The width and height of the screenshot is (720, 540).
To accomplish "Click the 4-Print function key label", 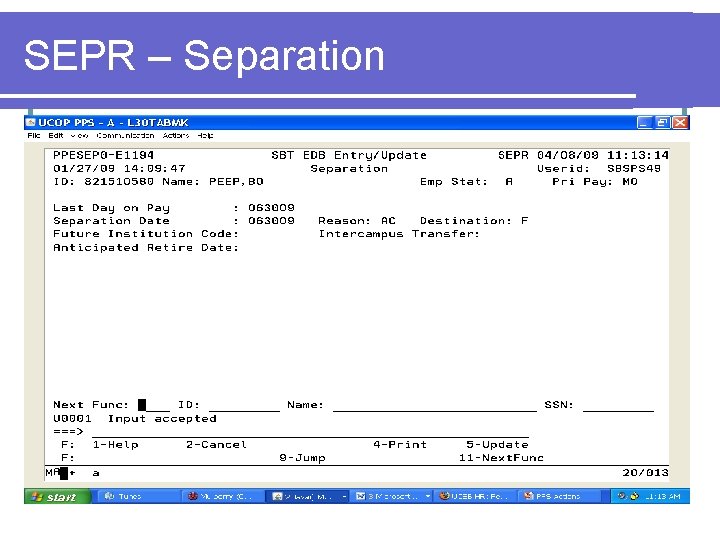I will click(400, 444).
